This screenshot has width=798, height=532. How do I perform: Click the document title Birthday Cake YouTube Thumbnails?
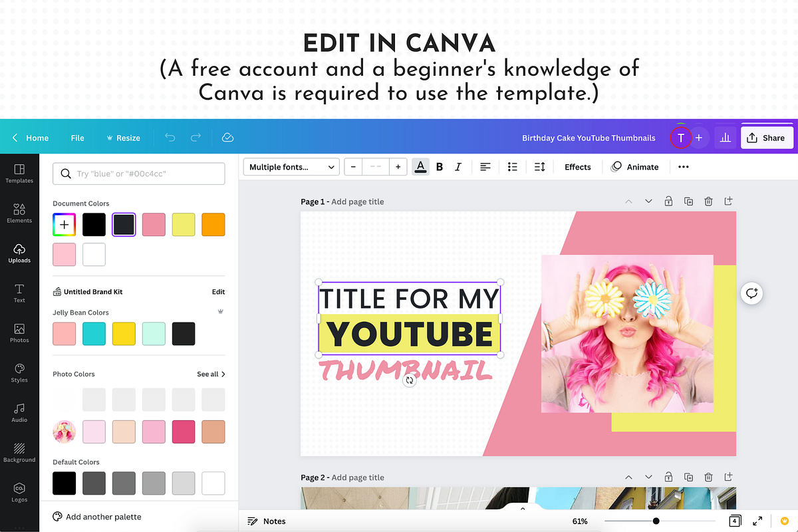click(x=589, y=138)
